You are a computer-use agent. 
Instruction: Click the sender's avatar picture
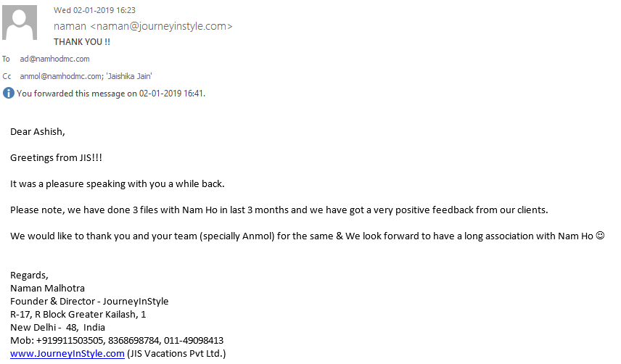20,22
